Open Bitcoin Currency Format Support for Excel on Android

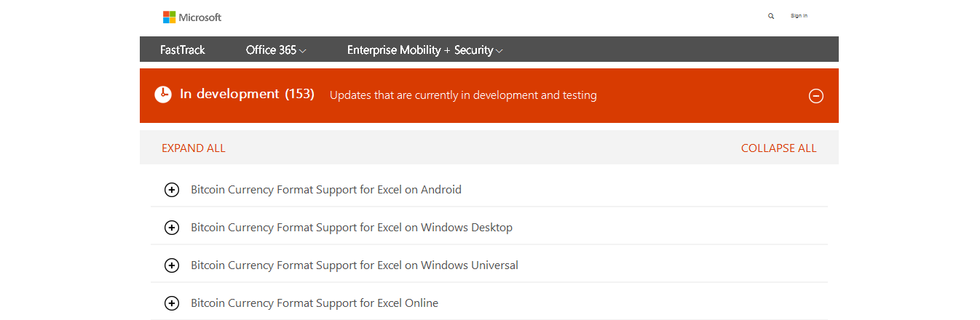326,190
